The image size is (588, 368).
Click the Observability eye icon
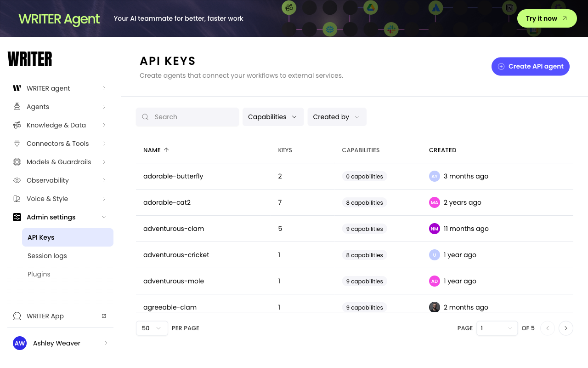(17, 180)
